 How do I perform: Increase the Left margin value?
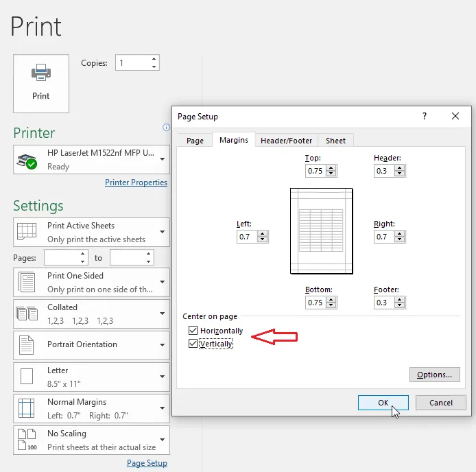click(x=262, y=234)
